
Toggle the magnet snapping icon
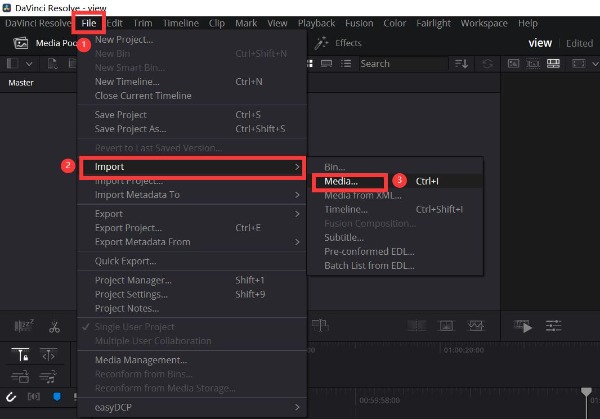[11, 397]
